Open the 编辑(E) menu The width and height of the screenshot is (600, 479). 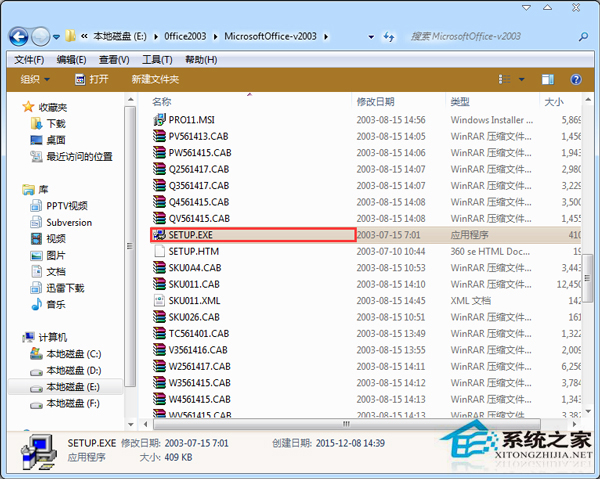coord(72,60)
